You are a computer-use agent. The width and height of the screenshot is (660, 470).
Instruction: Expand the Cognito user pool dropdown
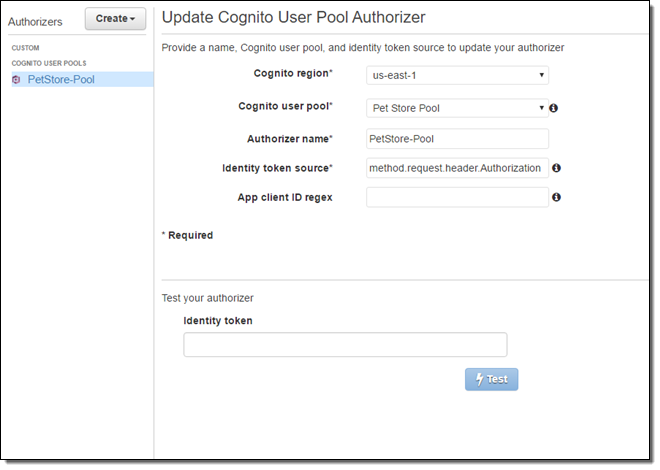click(457, 107)
